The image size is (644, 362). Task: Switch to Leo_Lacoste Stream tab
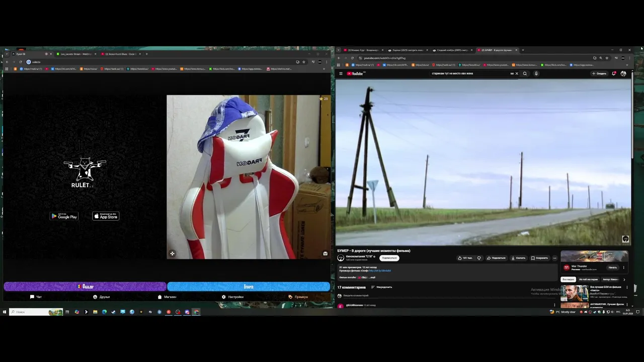pyautogui.click(x=75, y=54)
